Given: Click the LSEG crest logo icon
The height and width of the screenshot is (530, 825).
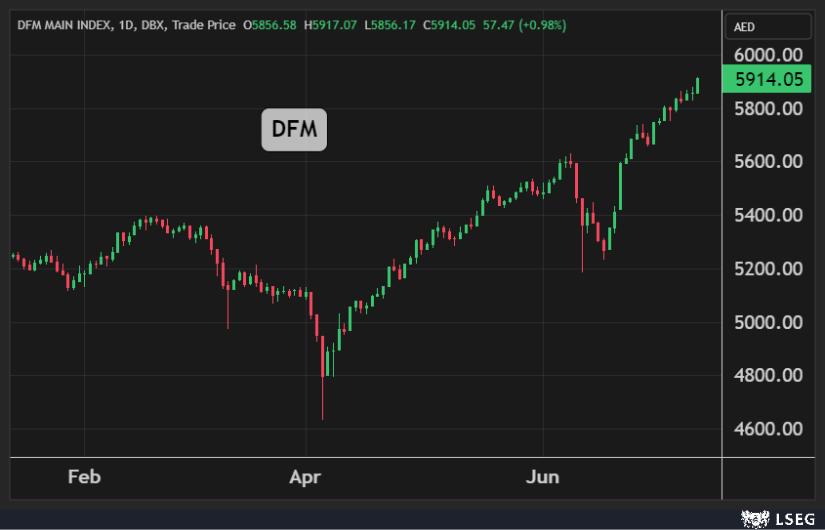Looking at the screenshot, I should 750,517.
